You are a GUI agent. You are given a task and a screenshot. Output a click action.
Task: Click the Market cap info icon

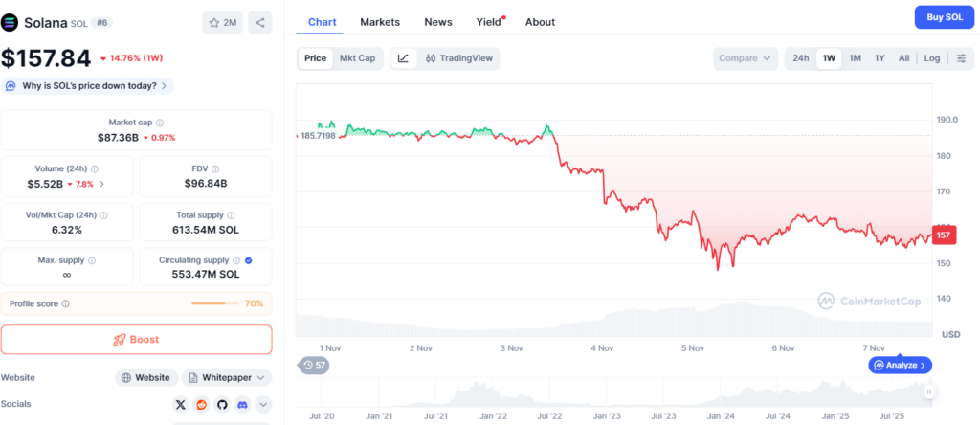160,123
